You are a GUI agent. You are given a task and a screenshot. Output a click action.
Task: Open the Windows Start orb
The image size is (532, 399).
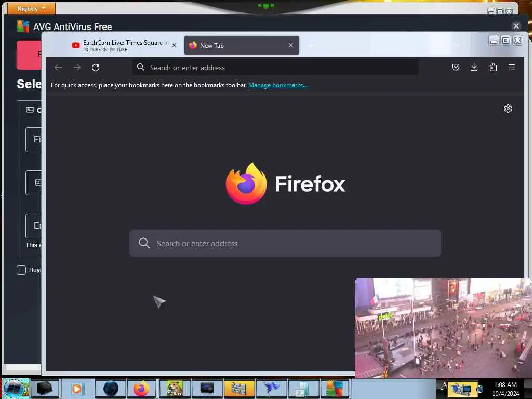15,388
